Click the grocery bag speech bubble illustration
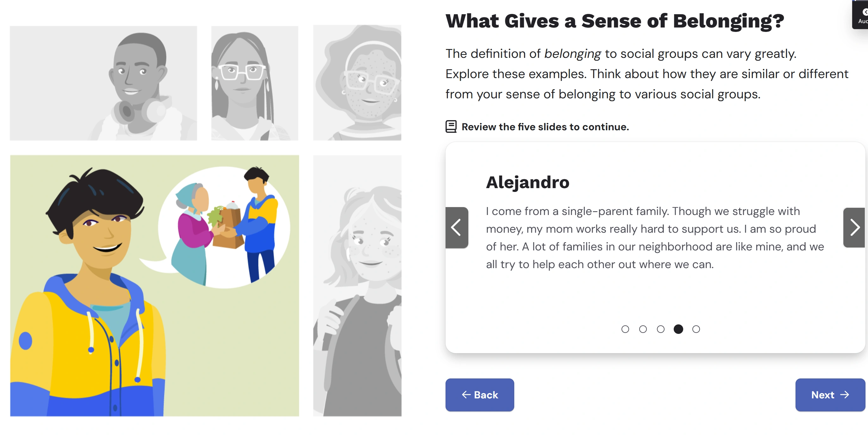Image resolution: width=868 pixels, height=436 pixels. click(x=224, y=227)
